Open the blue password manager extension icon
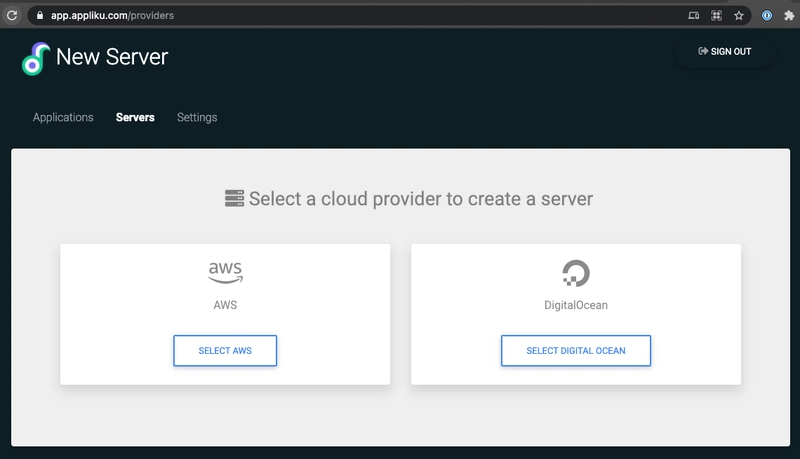The width and height of the screenshot is (800, 459). click(x=767, y=16)
